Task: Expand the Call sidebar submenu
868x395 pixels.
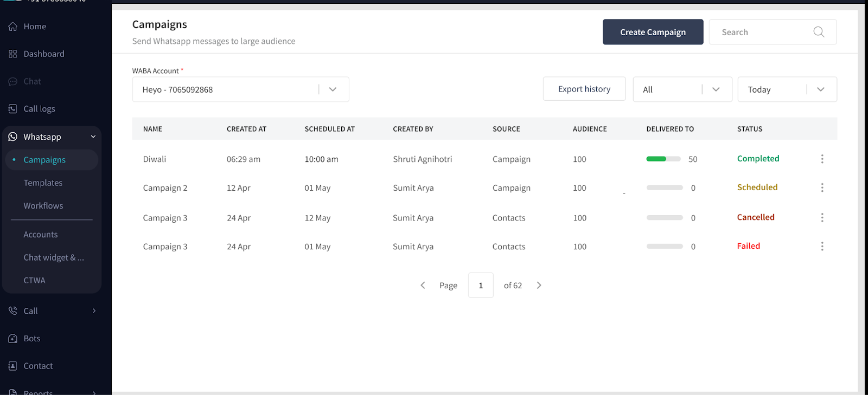Action: click(94, 311)
